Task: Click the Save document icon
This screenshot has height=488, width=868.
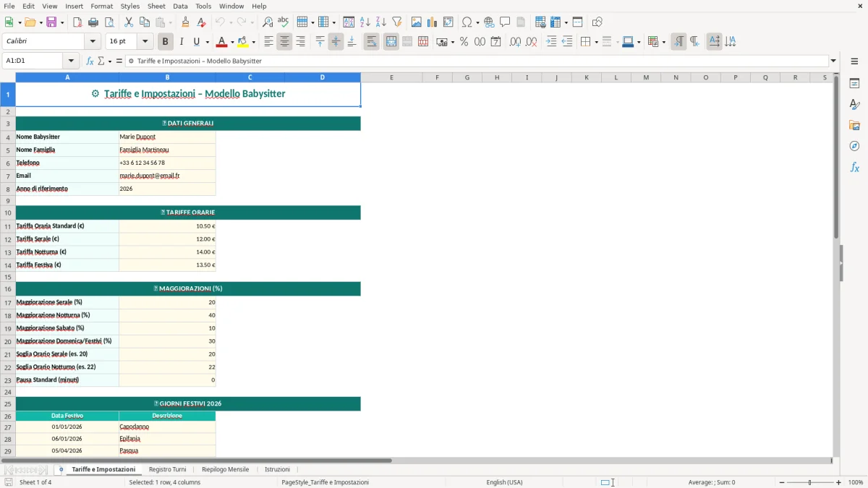Action: pyautogui.click(x=51, y=22)
